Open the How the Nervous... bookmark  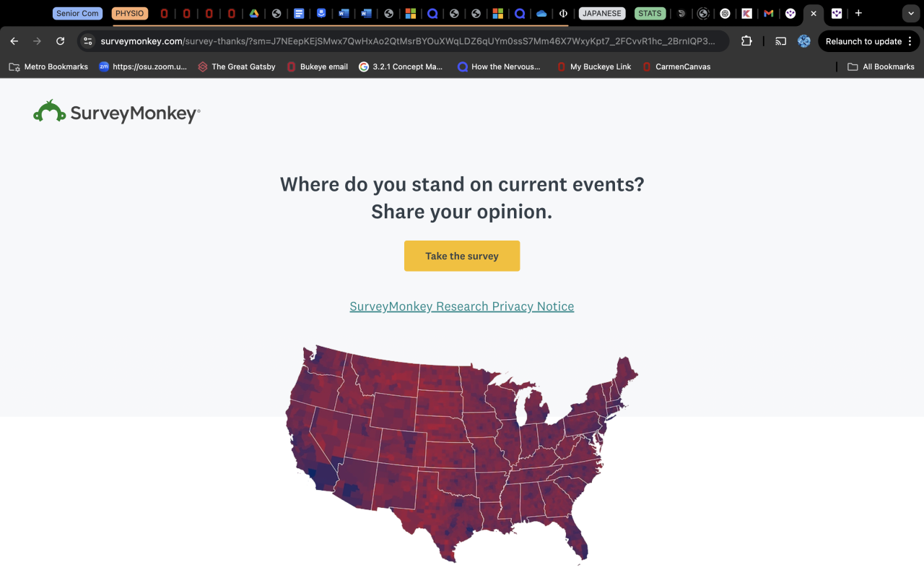(x=499, y=66)
